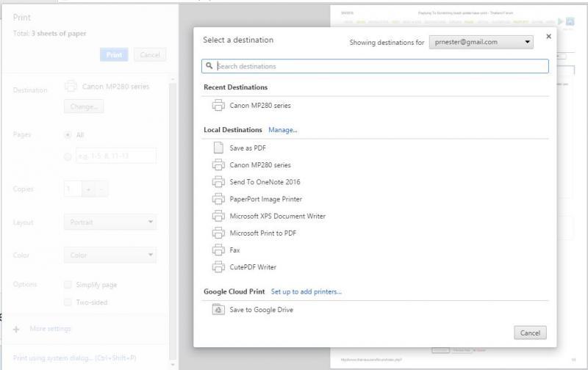
Task: Click printer icon for CutePDF Writer
Action: point(218,267)
